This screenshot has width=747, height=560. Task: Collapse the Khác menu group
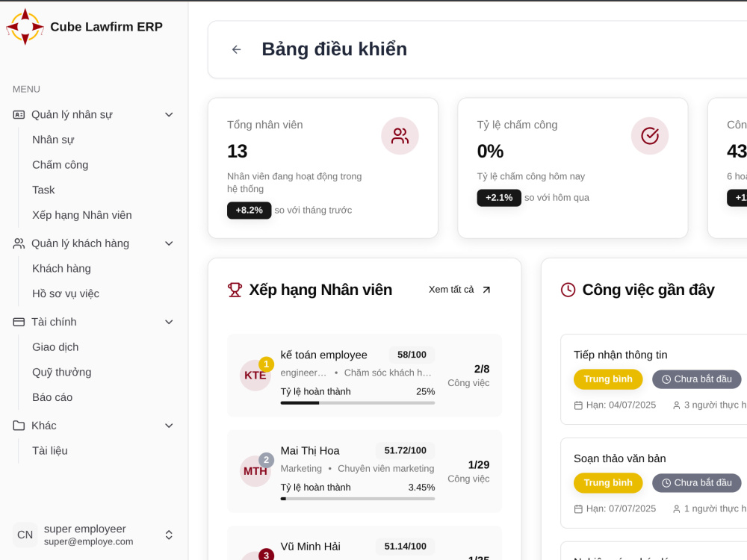point(169,426)
